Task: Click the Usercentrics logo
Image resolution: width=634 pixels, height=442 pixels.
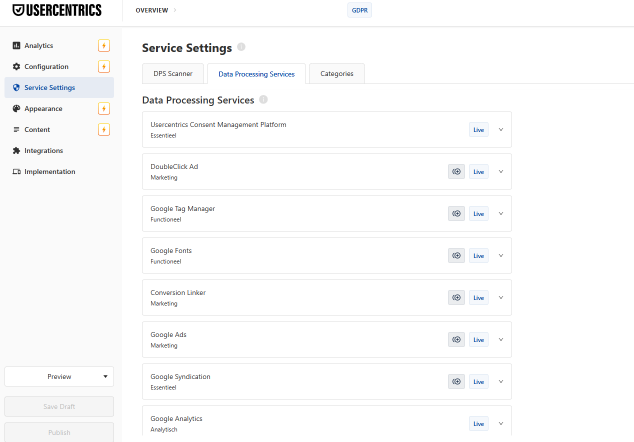Action: [x=57, y=10]
